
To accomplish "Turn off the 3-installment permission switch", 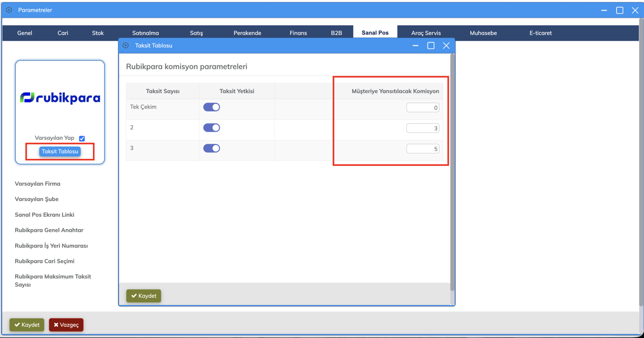I will click(211, 148).
